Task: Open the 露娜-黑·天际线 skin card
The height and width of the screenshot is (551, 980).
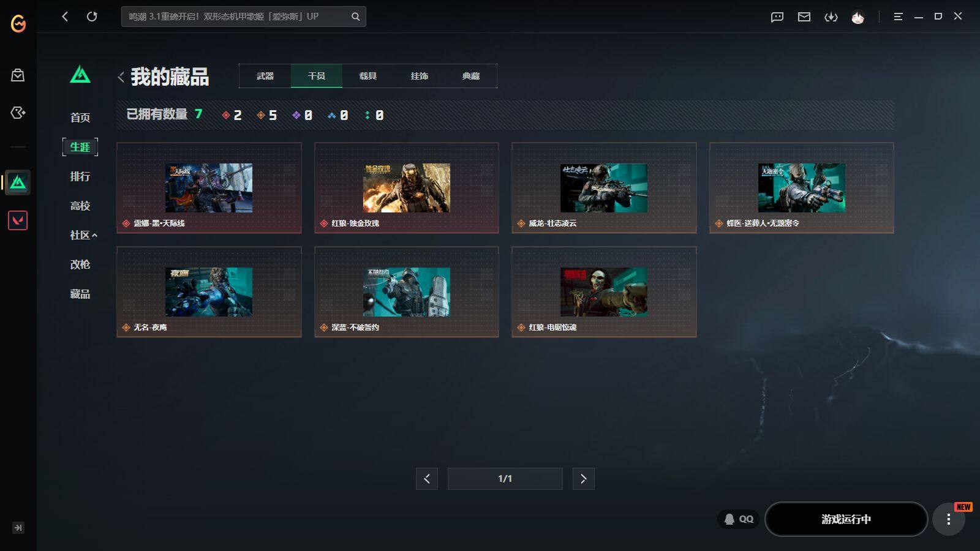Action: [x=209, y=188]
